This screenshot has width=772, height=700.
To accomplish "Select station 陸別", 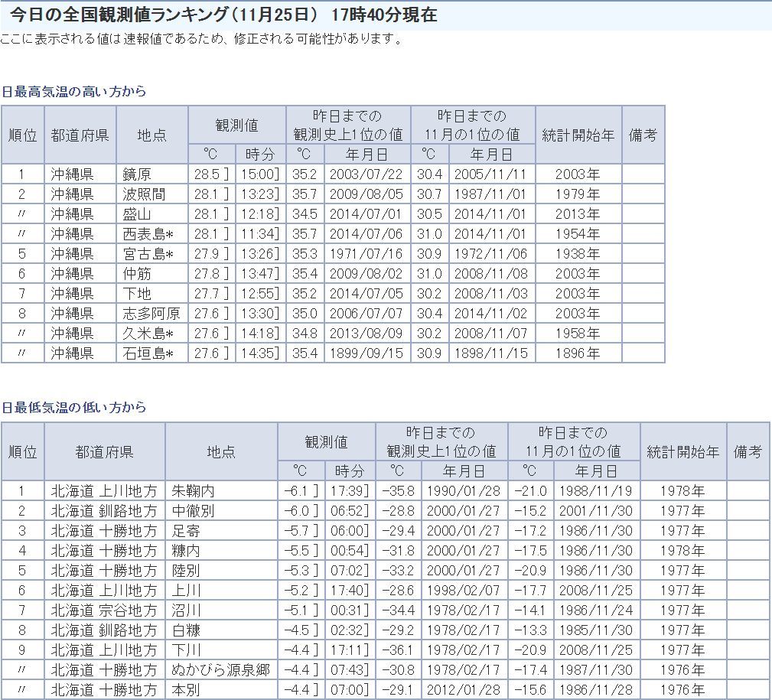I will [186, 571].
